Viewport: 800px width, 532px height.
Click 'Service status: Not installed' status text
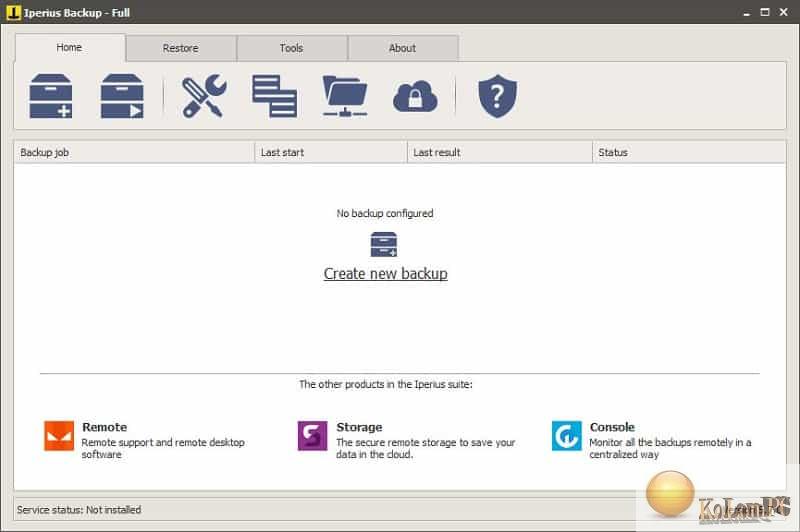[x=79, y=510]
